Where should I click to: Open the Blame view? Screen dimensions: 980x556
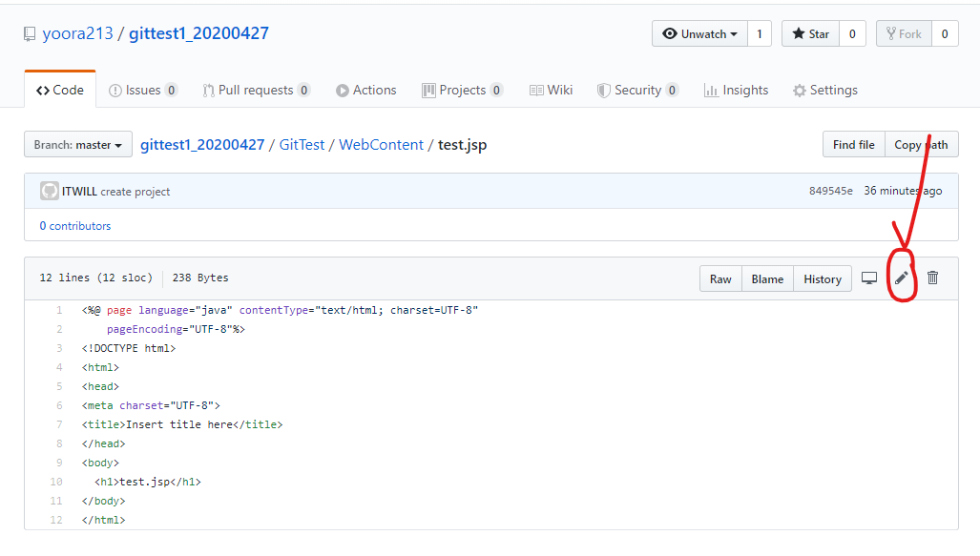[x=767, y=278]
